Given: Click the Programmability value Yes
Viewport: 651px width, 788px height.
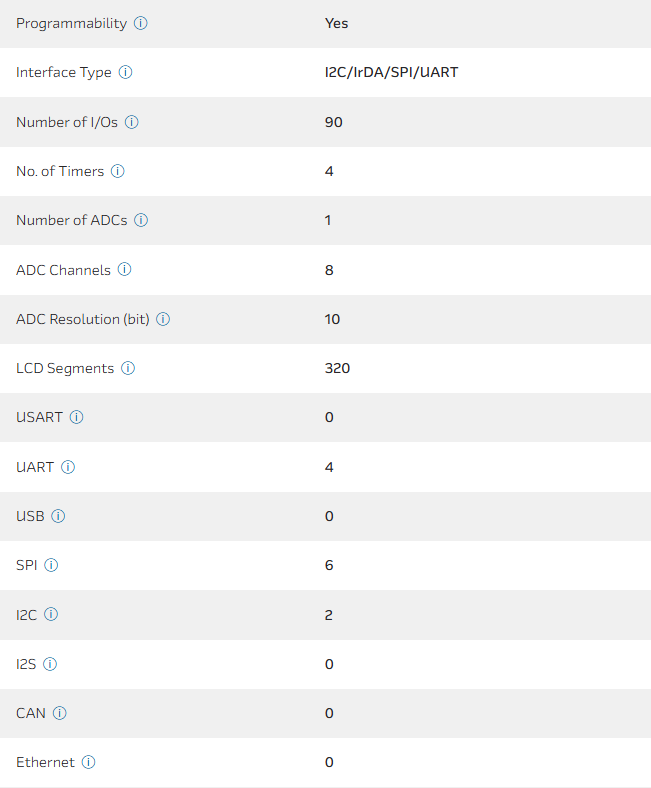Looking at the screenshot, I should 336,23.
